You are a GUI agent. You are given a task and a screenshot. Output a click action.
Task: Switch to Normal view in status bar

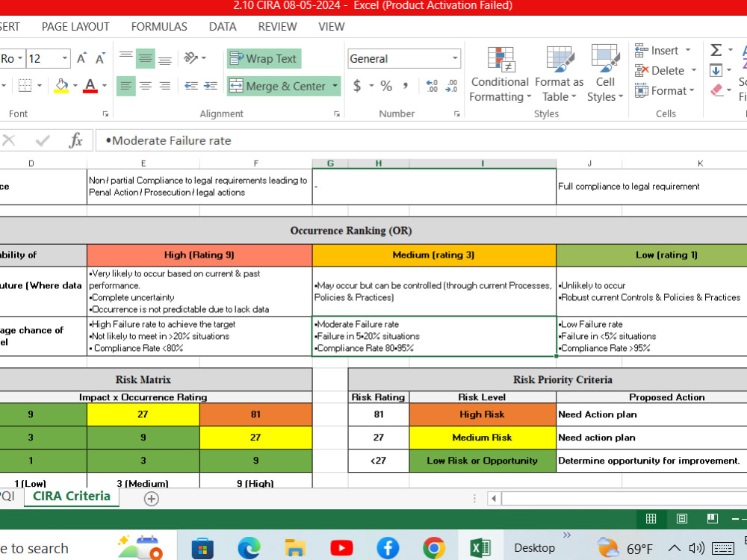coord(651,519)
